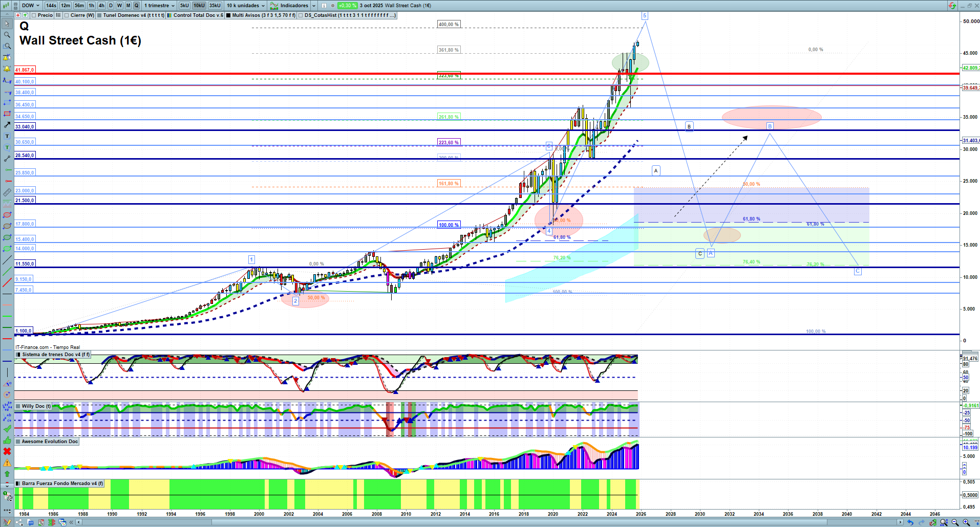Click the red X delete icon
The height and width of the screenshot is (527, 980).
click(7, 451)
